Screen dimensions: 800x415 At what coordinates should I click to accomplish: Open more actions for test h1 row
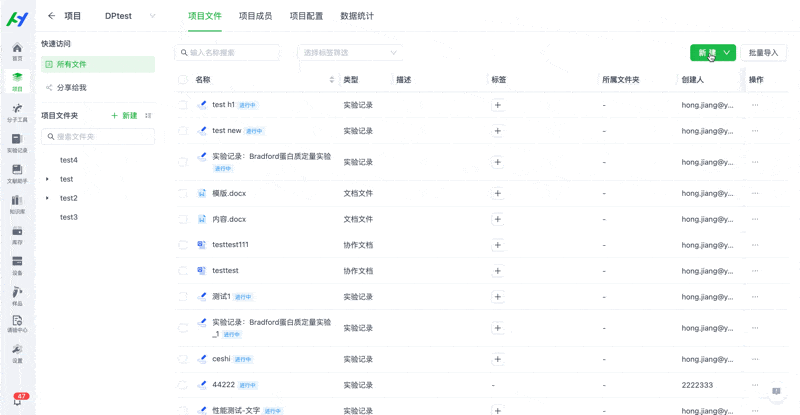[x=755, y=105]
